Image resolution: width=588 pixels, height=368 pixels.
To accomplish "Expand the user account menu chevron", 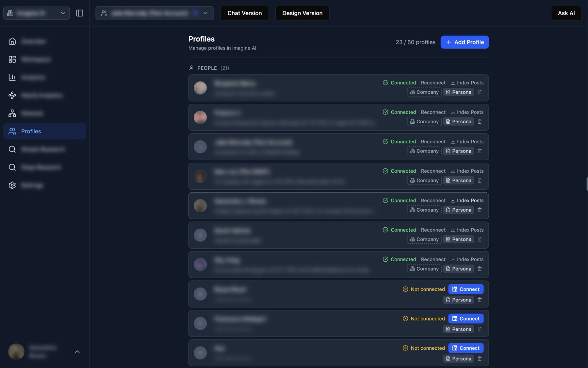I will 77,352.
